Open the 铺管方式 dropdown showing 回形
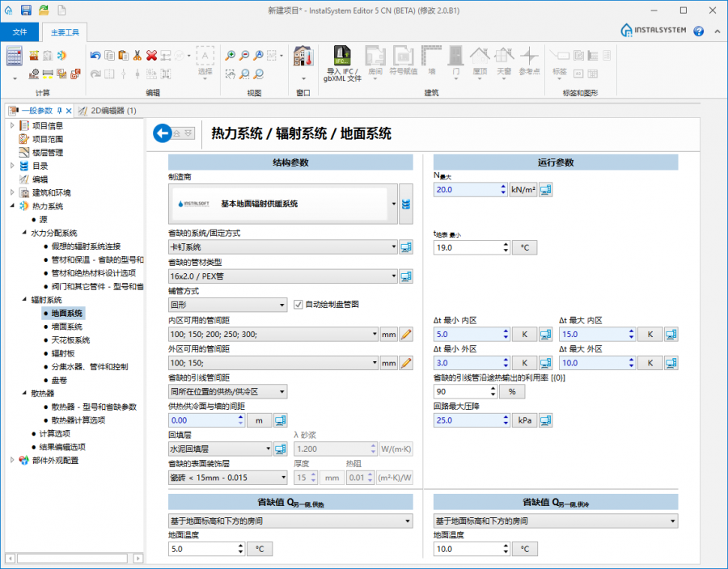This screenshot has height=569, width=728. click(x=227, y=305)
